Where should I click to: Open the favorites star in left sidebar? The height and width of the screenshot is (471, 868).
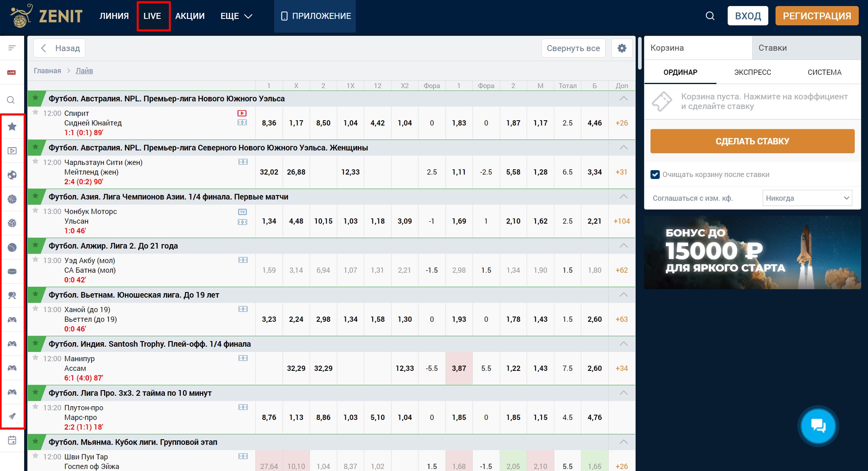[12, 127]
